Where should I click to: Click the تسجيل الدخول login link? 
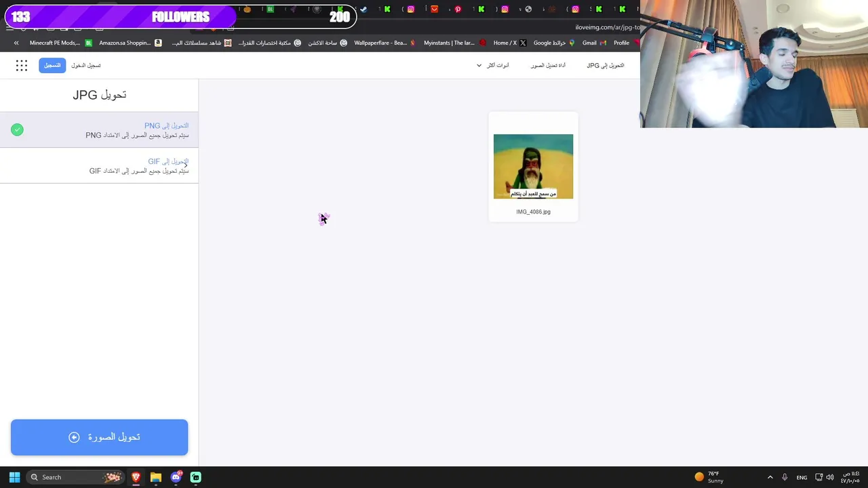pos(86,65)
